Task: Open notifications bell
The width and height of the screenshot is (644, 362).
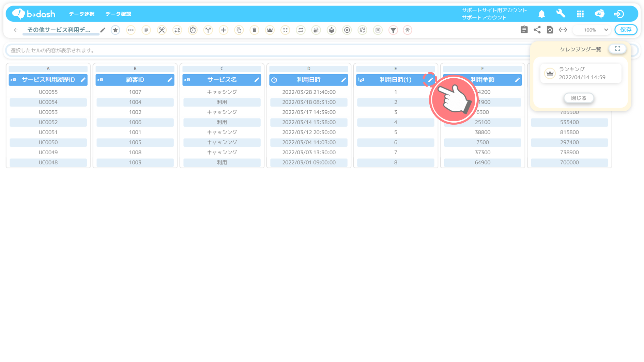Action: 542,14
